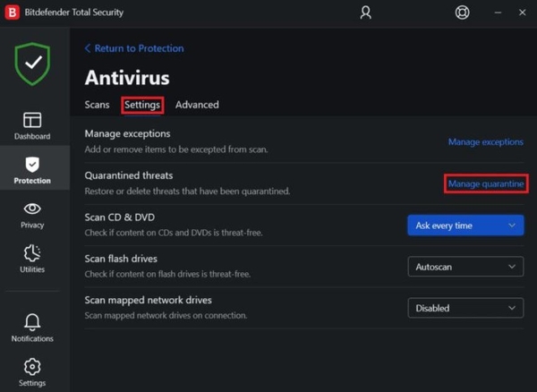537x392 pixels.
Task: Click the green shield status icon
Action: [x=32, y=64]
